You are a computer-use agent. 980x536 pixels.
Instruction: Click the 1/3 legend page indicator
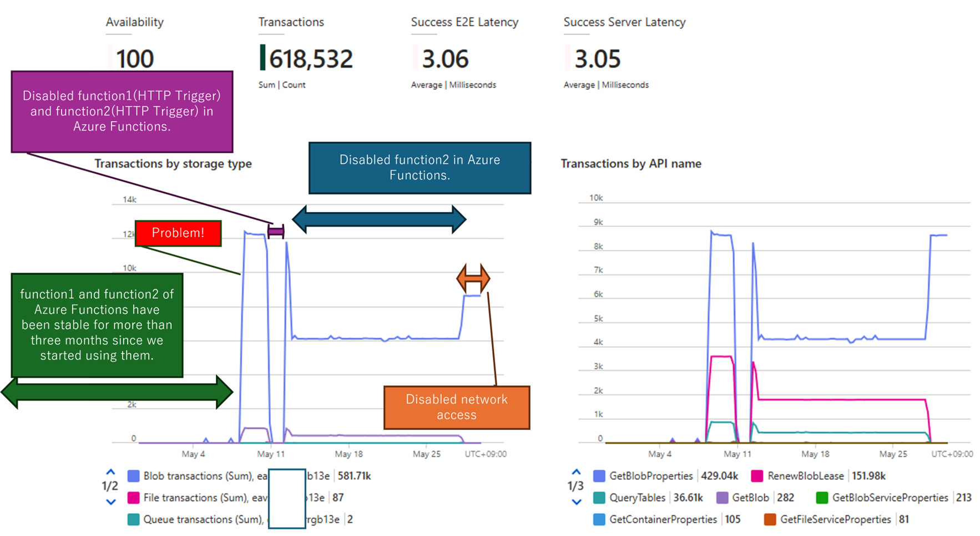pyautogui.click(x=575, y=487)
